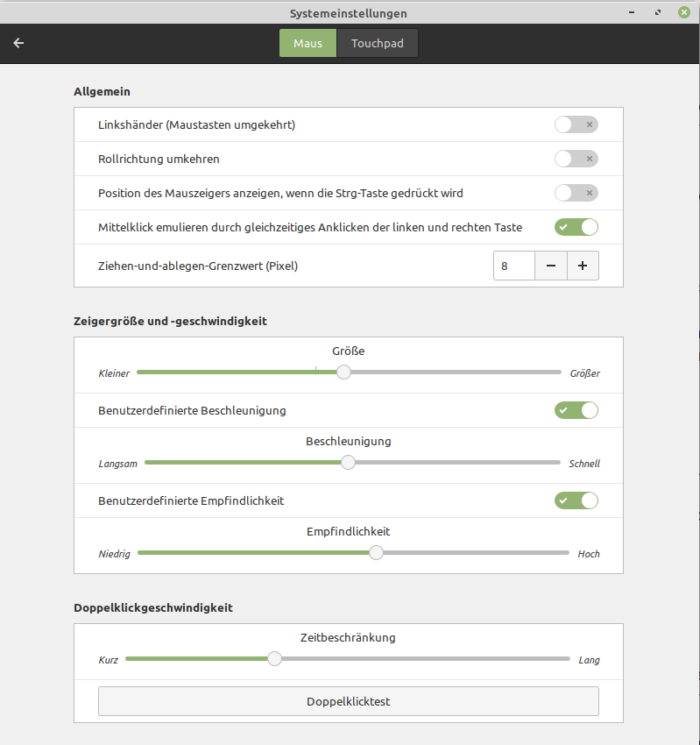Click the Zeigergröße und -geschwindigkeit heading
This screenshot has width=700, height=745.
pyautogui.click(x=170, y=321)
